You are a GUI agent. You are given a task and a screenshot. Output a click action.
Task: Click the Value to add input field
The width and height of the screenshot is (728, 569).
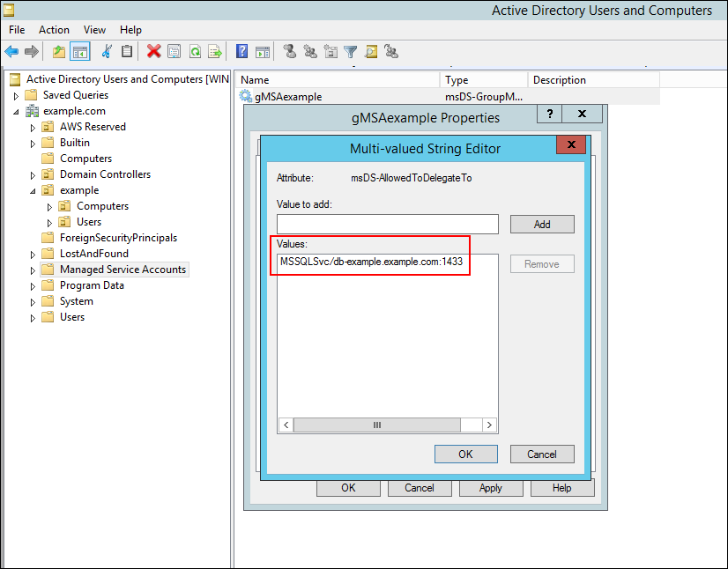click(x=388, y=224)
